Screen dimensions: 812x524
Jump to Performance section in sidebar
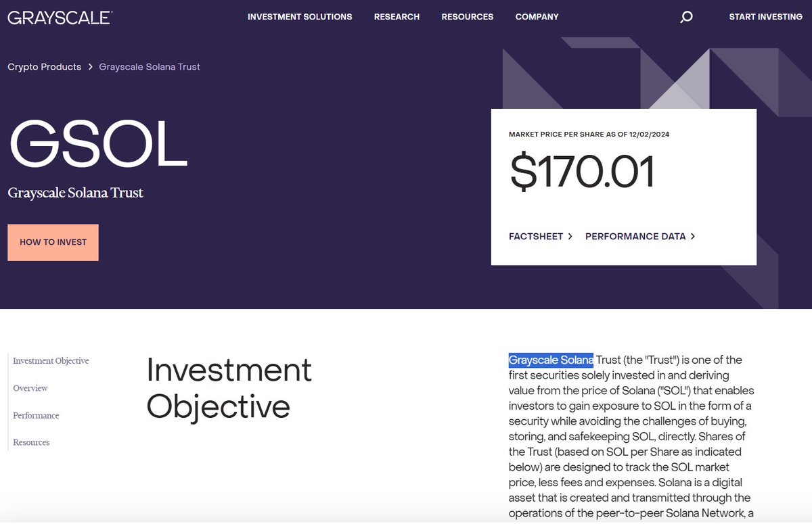coord(36,415)
